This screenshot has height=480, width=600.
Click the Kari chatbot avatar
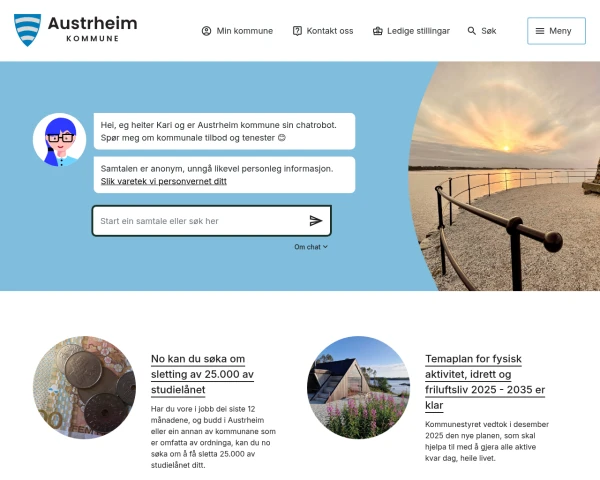click(60, 140)
